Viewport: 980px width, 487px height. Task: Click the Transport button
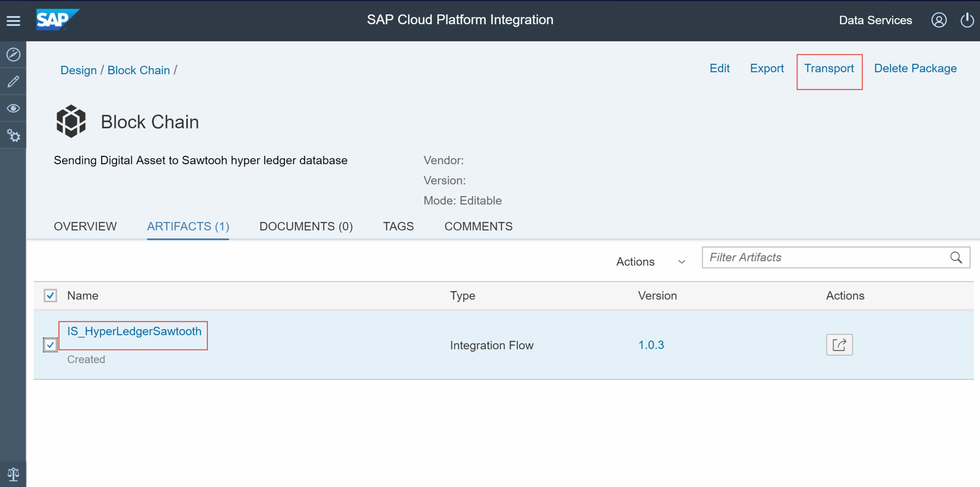829,69
